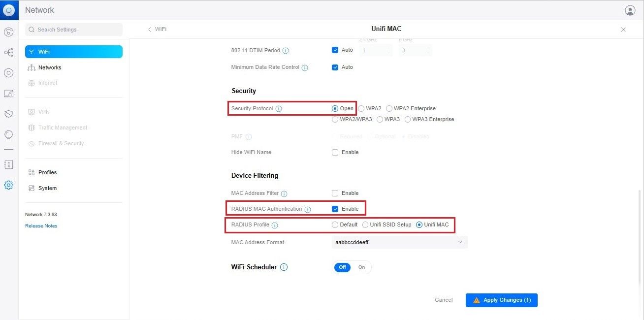Image resolution: width=644 pixels, height=320 pixels.
Task: Select Default RADIUS profile
Action: coord(335,224)
